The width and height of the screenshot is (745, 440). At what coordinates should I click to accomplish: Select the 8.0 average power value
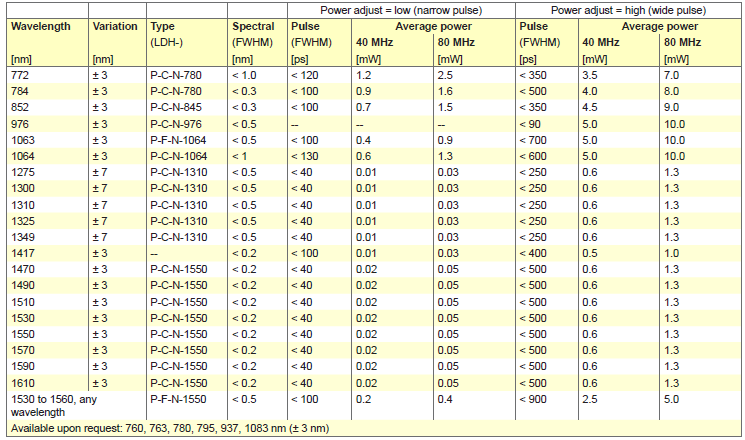click(x=671, y=91)
